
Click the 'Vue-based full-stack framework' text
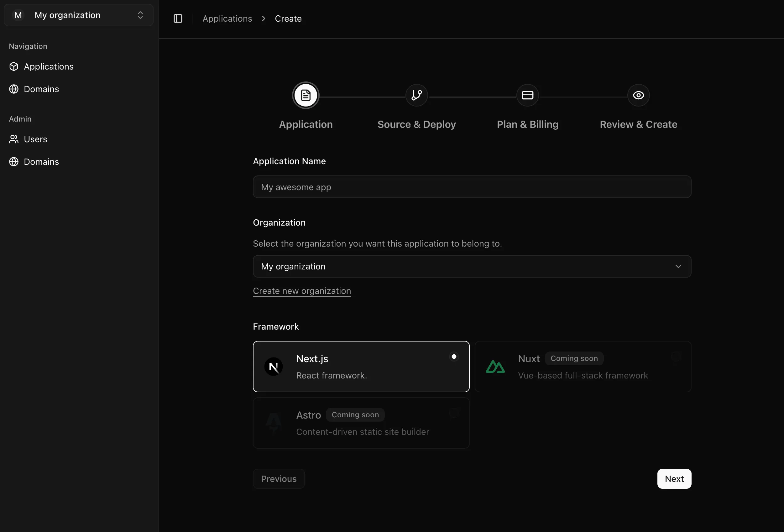coord(583,375)
